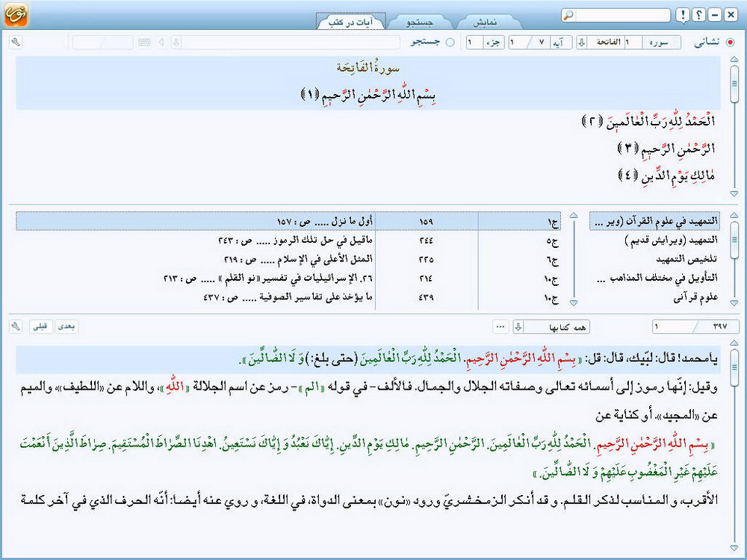Click scroll-down arrow of the book list
Image resolution: width=747 pixels, height=560 pixels.
pyautogui.click(x=734, y=303)
